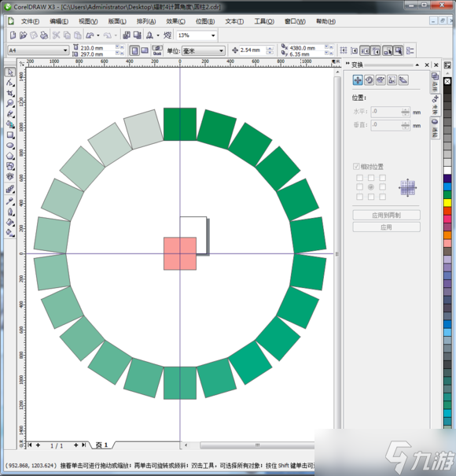Open the 排列(A) menu

[146, 21]
